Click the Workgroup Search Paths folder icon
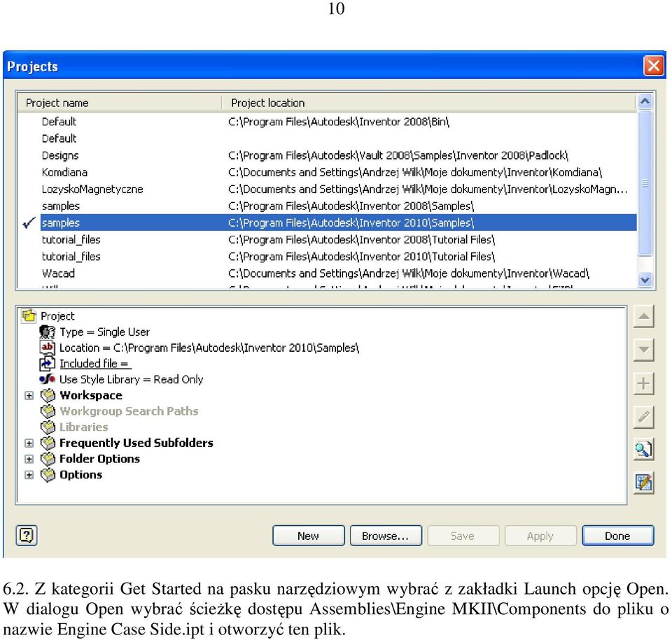 point(48,411)
